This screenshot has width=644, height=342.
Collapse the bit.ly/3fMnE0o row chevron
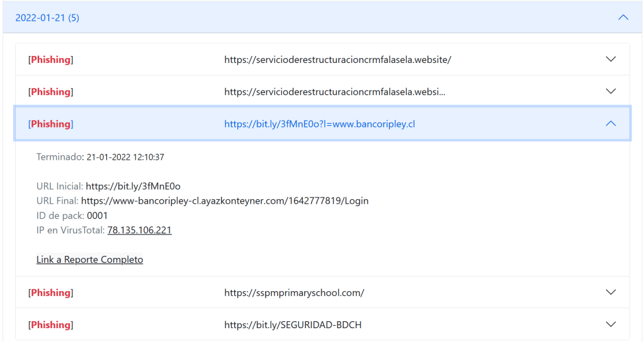click(x=610, y=124)
